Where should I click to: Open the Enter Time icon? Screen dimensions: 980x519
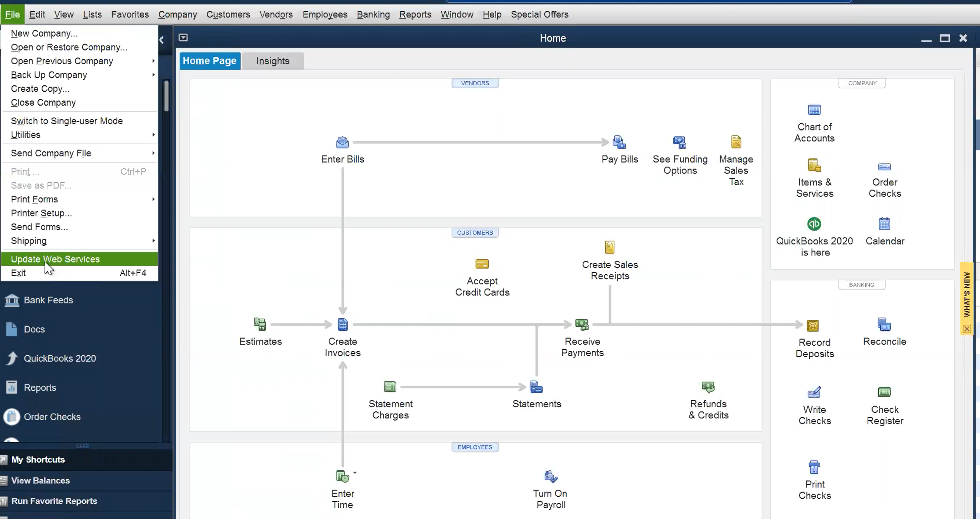342,476
